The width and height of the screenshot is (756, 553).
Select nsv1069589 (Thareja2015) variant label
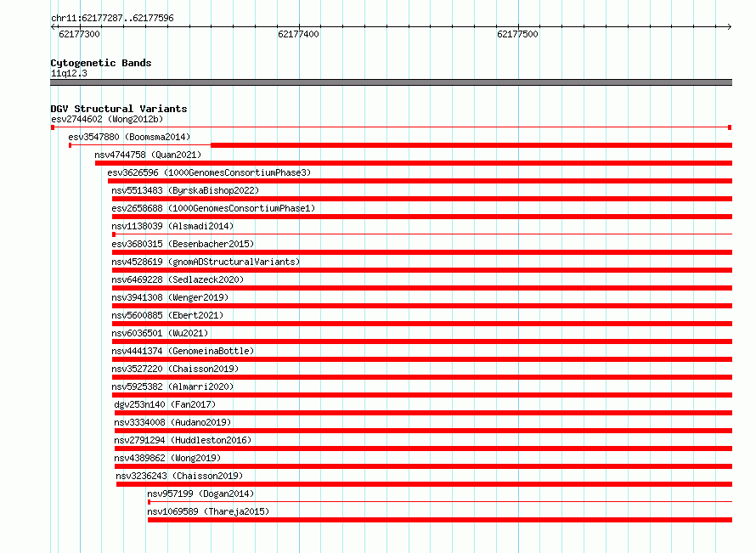(x=208, y=511)
